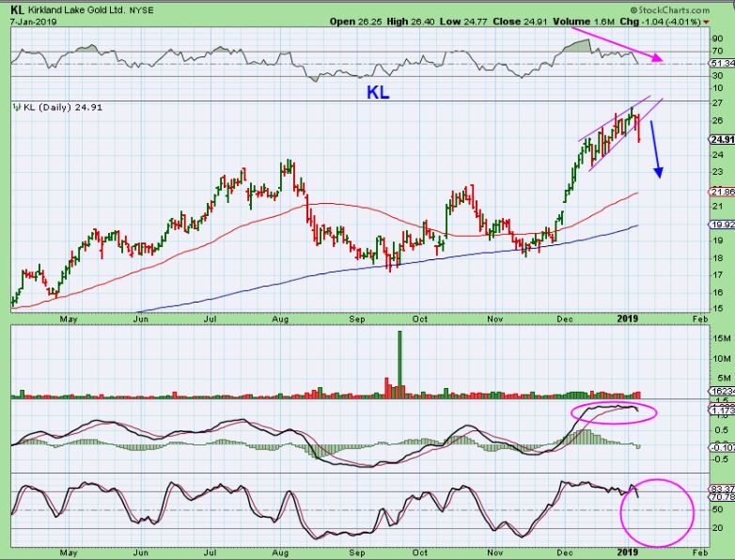Click the 50-day average tag 21.86
This screenshot has height=560, width=735.
(x=722, y=192)
